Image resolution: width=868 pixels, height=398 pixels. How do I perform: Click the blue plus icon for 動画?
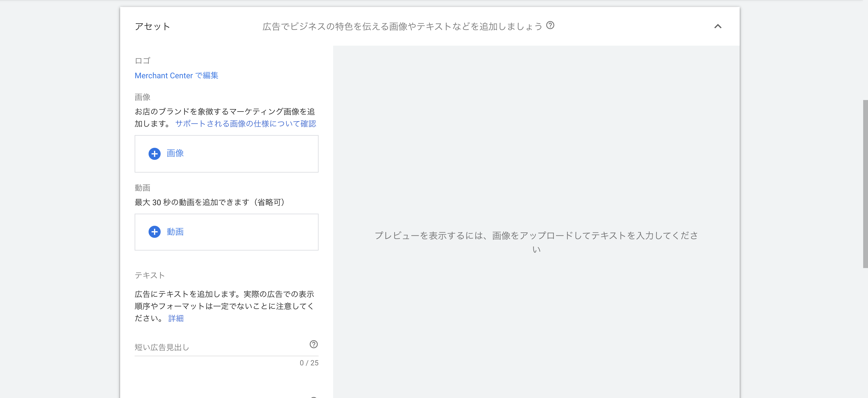154,232
